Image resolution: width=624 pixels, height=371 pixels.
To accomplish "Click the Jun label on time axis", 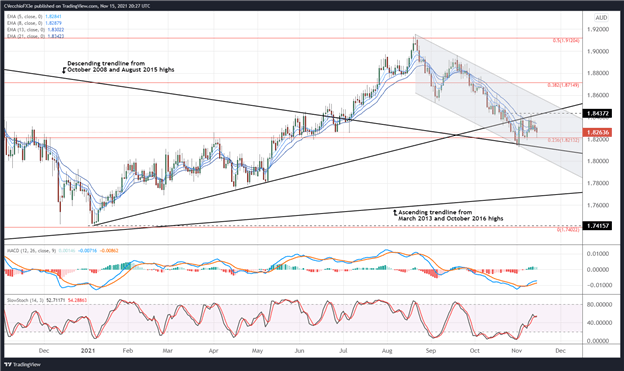I will point(299,351).
